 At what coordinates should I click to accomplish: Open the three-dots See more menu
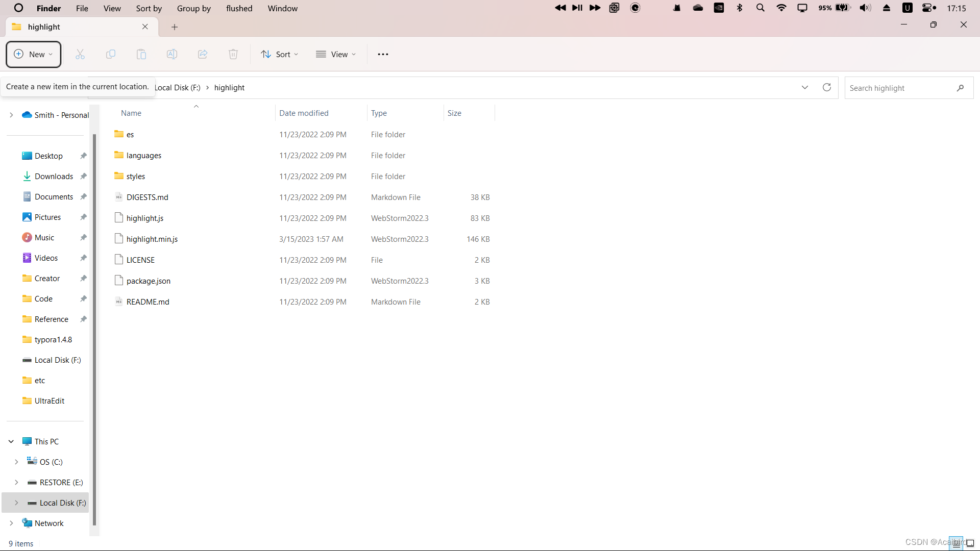[x=383, y=54]
